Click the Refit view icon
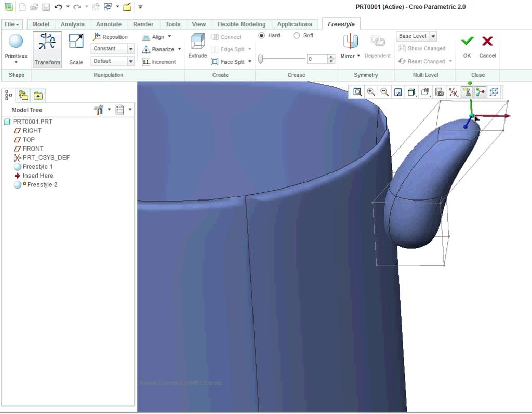 pos(357,92)
